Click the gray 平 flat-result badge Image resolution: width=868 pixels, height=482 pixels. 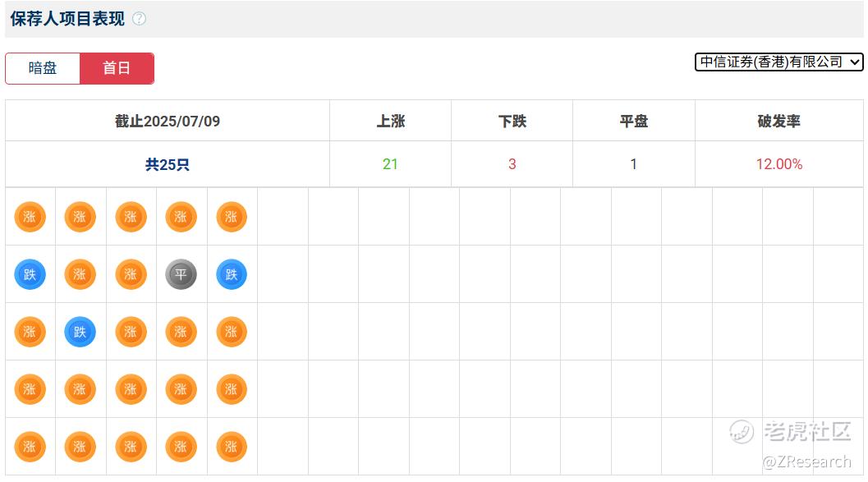tap(181, 274)
